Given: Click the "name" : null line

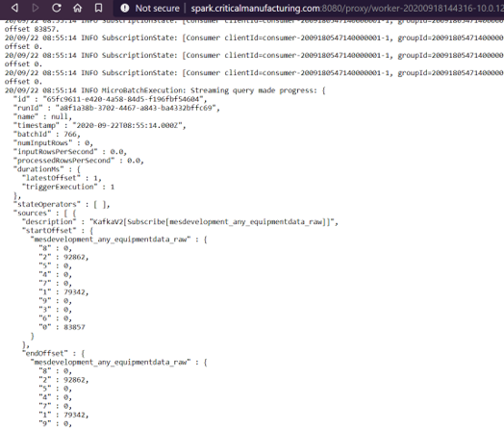Looking at the screenshot, I should click(42, 116).
